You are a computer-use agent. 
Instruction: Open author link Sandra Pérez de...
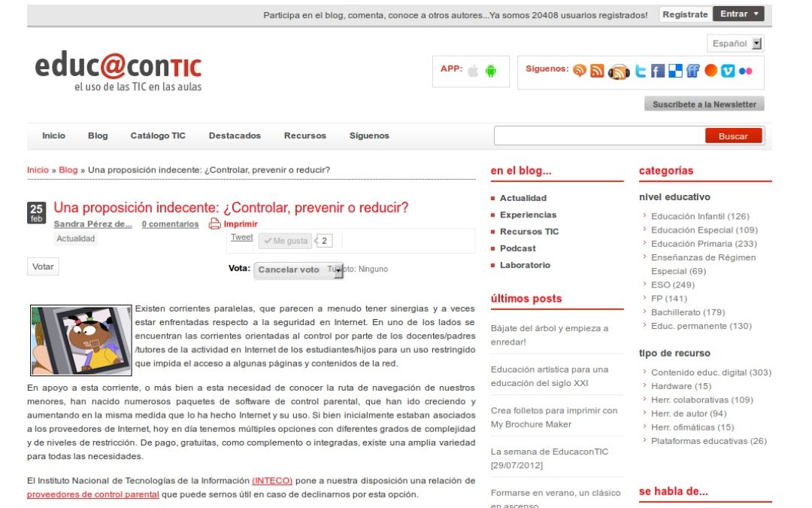[92, 224]
